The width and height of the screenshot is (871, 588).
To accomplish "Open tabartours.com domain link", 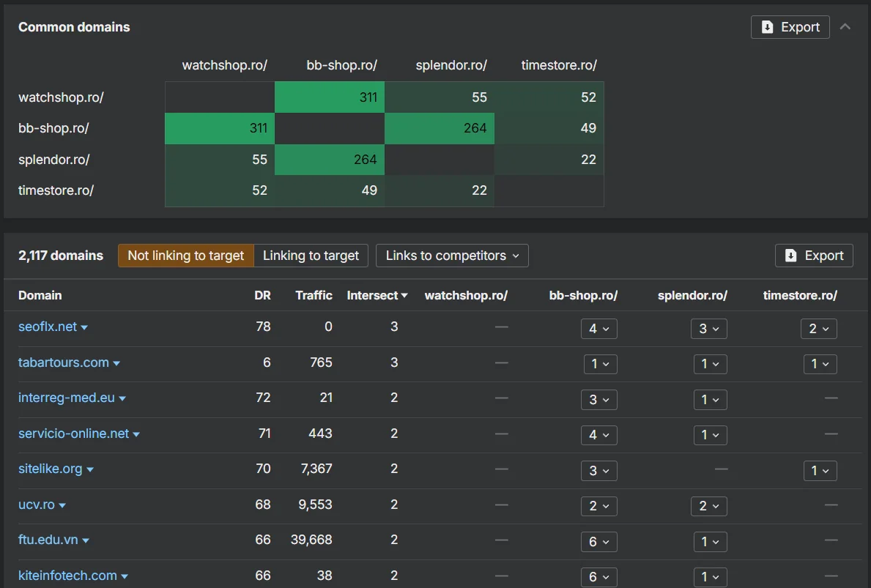I will [x=63, y=362].
